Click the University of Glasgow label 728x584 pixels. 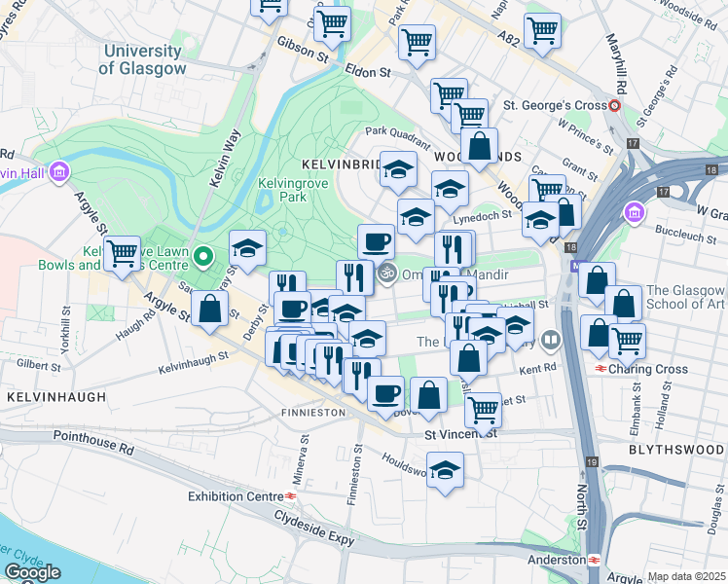(x=142, y=59)
